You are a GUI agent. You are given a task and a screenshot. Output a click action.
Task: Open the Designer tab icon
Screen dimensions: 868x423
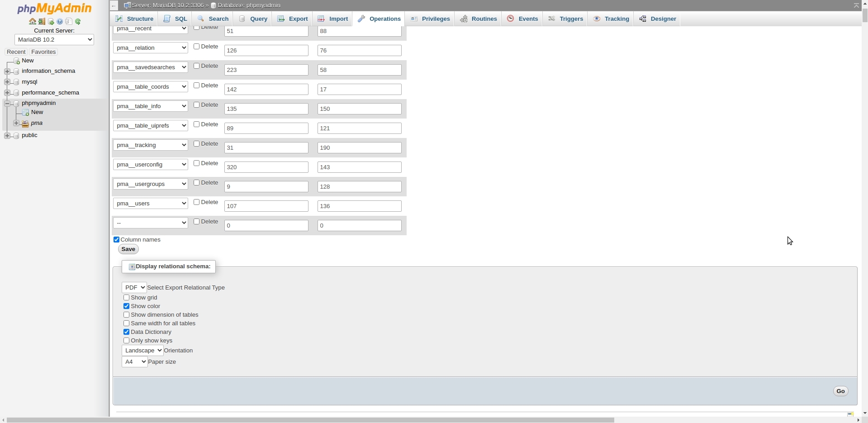(x=644, y=19)
